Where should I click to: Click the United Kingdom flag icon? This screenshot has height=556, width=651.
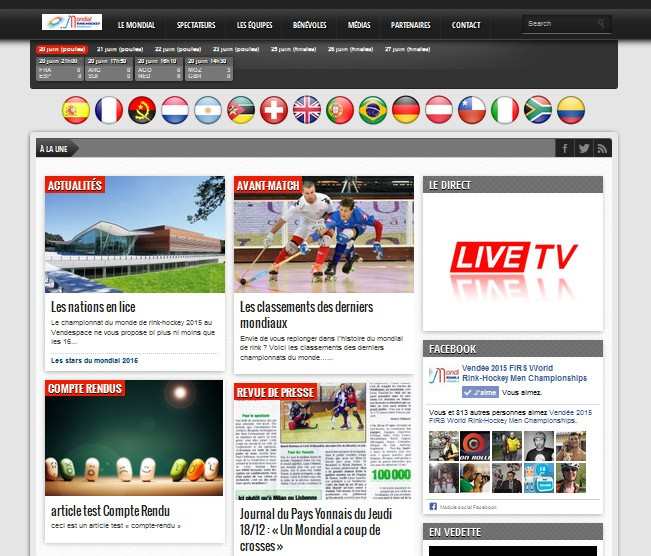coord(307,110)
